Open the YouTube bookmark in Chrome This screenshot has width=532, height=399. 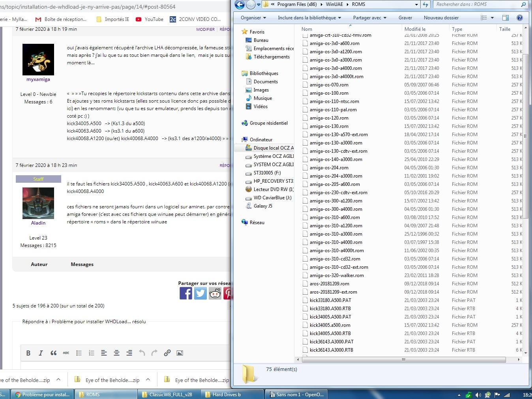(x=150, y=19)
